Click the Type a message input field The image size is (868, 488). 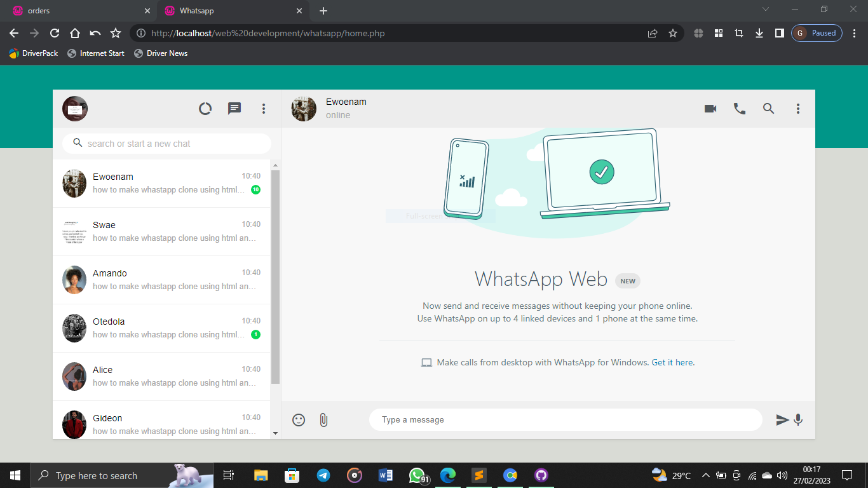point(566,419)
